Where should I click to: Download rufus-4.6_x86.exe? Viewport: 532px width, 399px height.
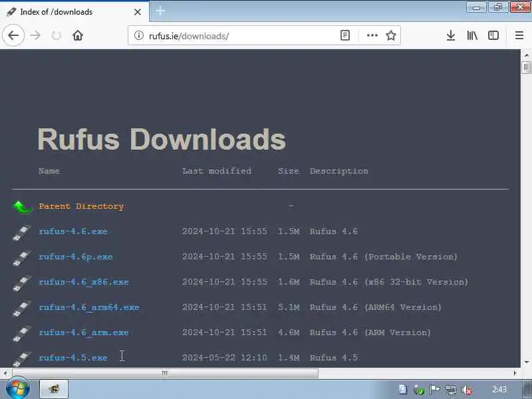click(x=84, y=282)
